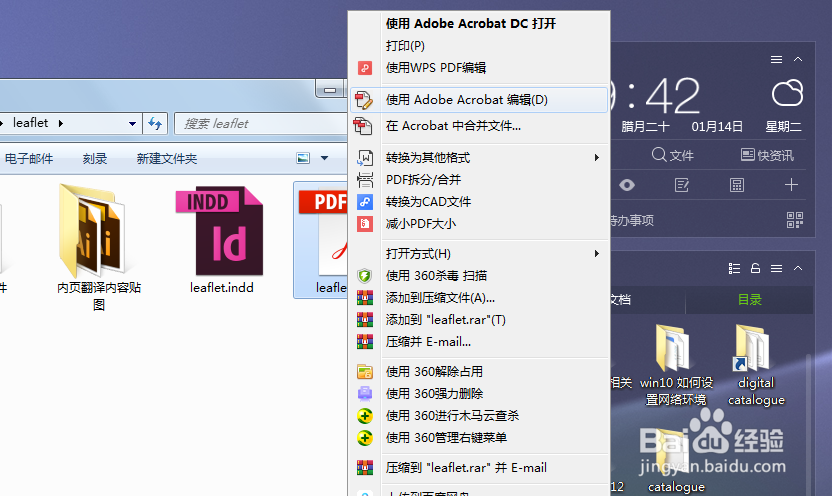Click the note edit icon in widget
833x496 pixels.
(x=682, y=185)
